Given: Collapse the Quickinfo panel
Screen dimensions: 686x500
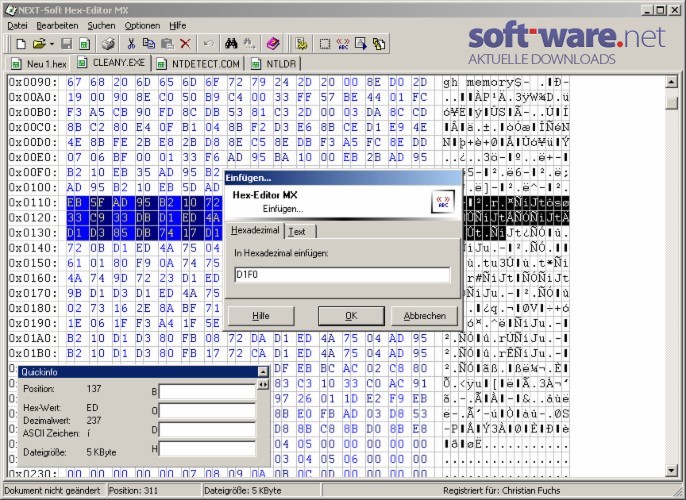Looking at the screenshot, I should click(x=262, y=372).
